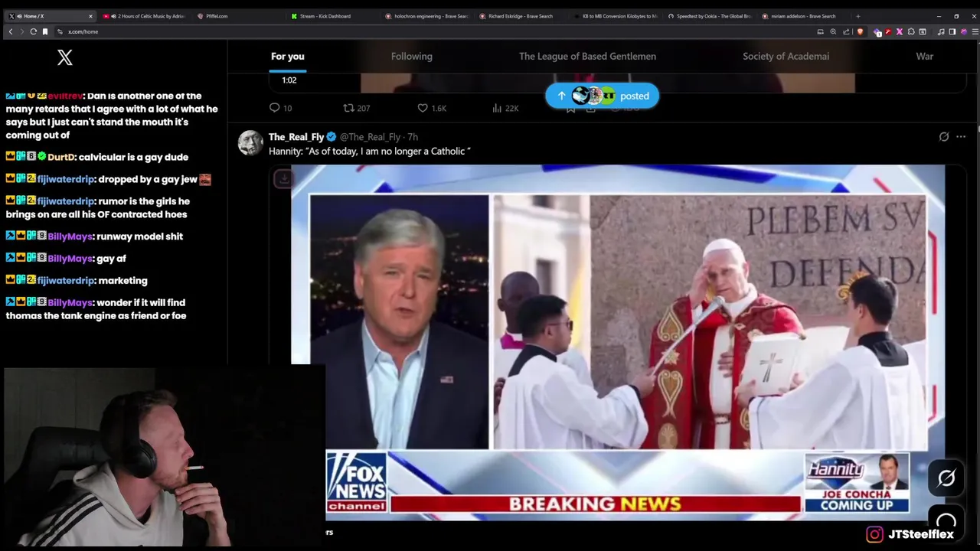Click the Grok icon on The_Real_Fly post
Image resolution: width=980 pixels, height=551 pixels.
[944, 137]
